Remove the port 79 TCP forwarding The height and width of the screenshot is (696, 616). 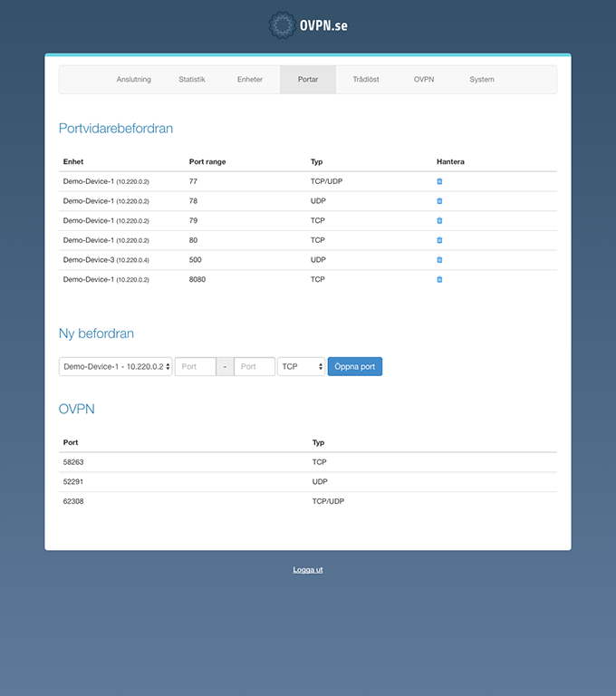(439, 220)
